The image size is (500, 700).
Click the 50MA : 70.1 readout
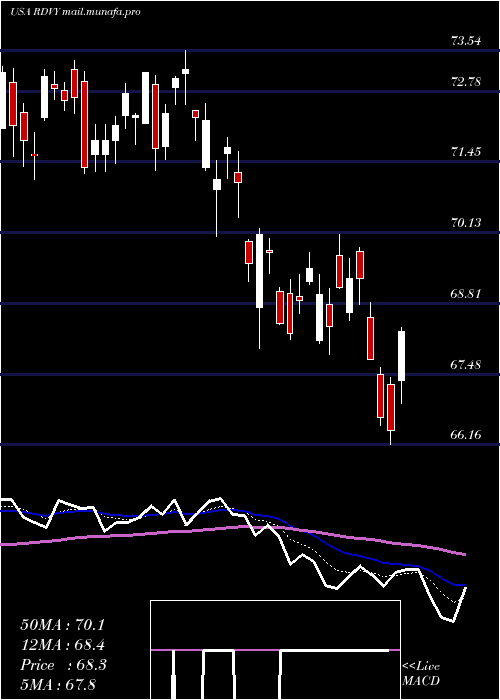(x=62, y=625)
